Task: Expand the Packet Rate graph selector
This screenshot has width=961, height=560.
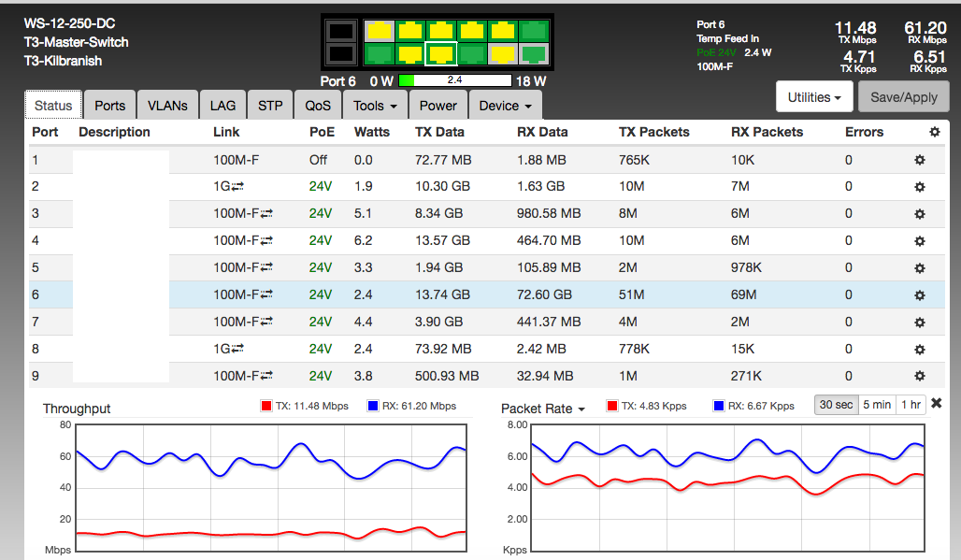Action: (x=542, y=409)
